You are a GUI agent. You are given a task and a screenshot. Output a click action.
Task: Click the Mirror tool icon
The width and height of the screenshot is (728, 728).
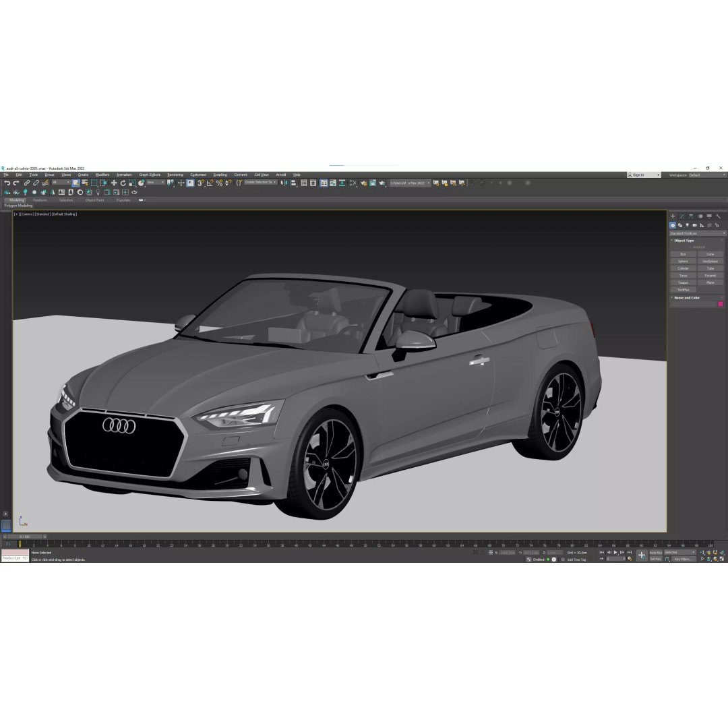coord(284,183)
